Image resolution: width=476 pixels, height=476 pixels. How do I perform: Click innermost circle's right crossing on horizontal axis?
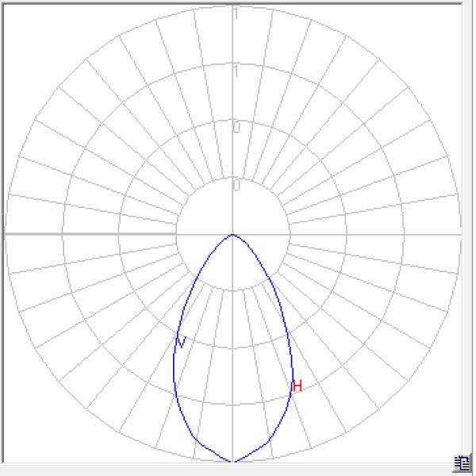[x=289, y=234]
